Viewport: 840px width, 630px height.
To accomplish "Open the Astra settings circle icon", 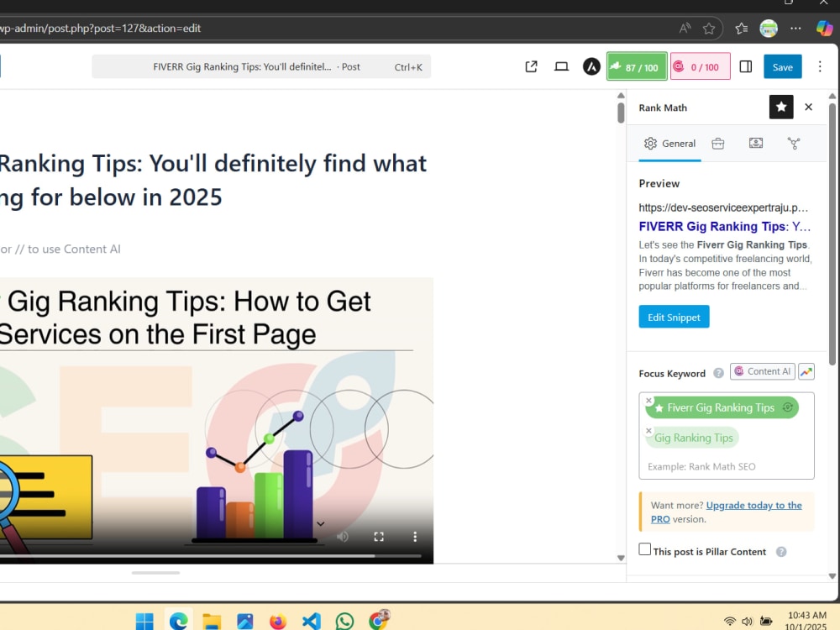I will point(591,66).
